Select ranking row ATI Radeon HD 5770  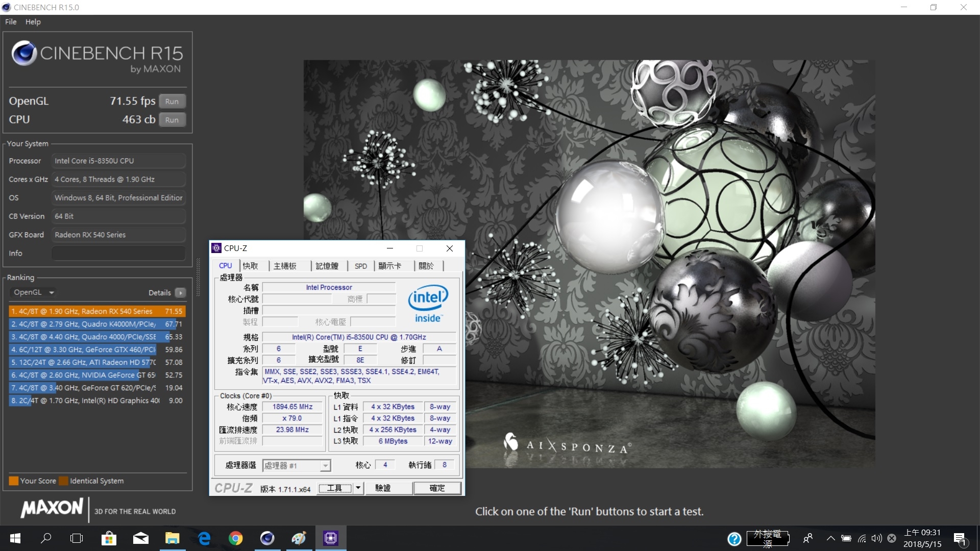click(97, 362)
